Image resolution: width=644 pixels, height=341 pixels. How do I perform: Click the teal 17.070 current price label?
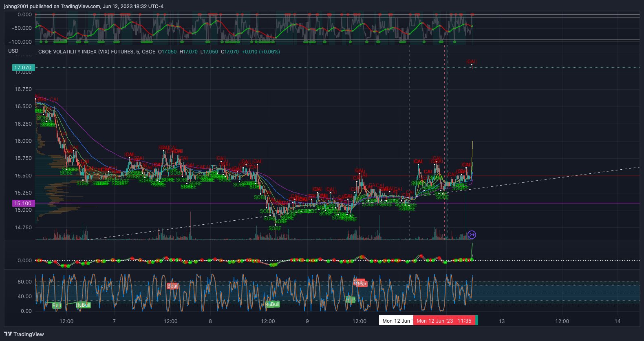[24, 68]
